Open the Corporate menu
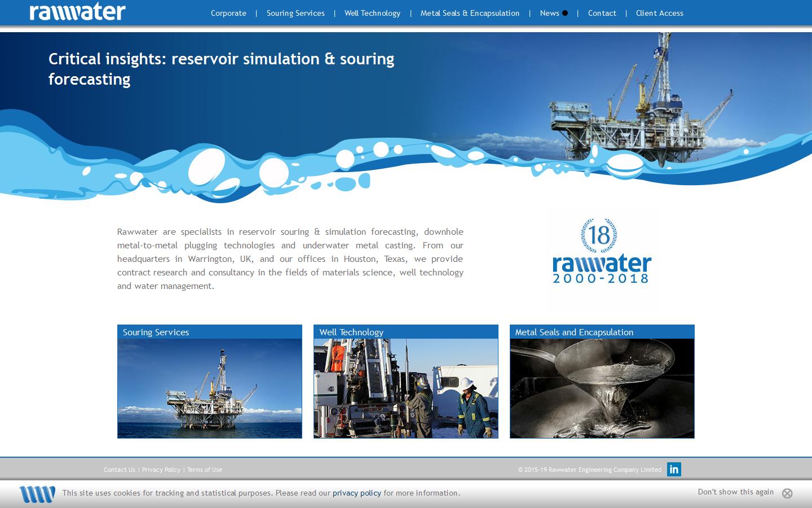The height and width of the screenshot is (508, 812). click(x=228, y=13)
